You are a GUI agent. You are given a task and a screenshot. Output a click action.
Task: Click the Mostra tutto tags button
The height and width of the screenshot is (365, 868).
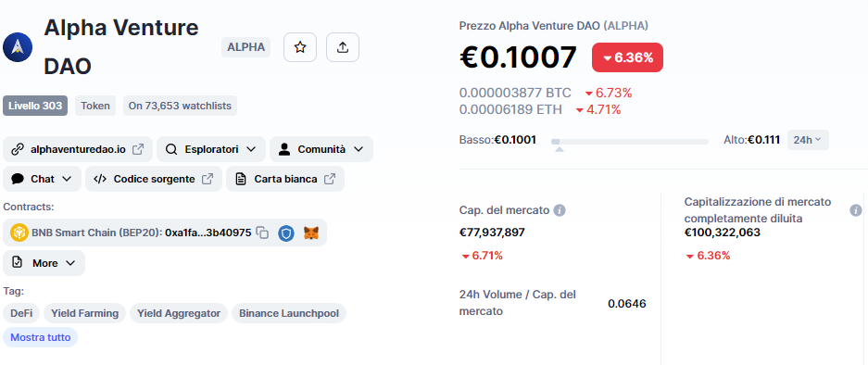pyautogui.click(x=41, y=337)
